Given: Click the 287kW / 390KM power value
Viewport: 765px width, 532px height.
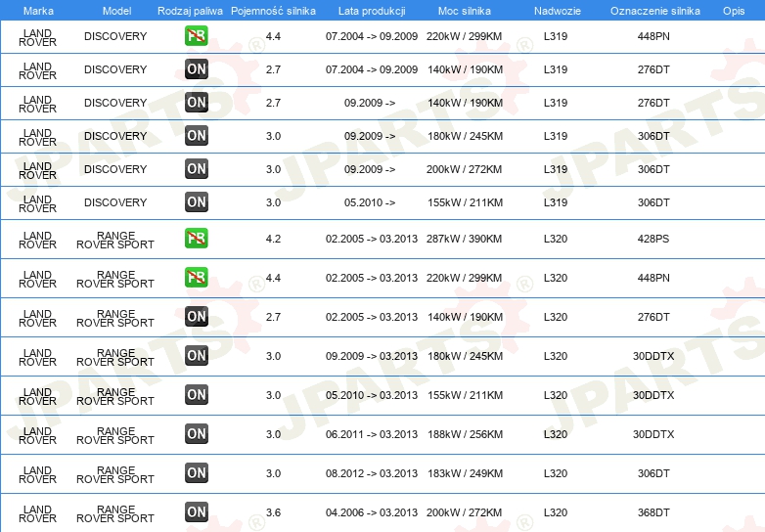Looking at the screenshot, I should (x=464, y=239).
